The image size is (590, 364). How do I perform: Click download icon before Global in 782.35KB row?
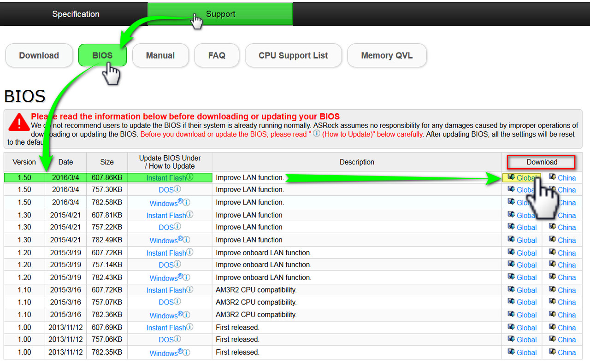click(511, 352)
